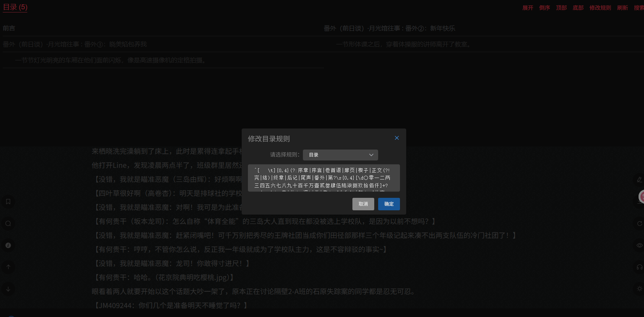The height and width of the screenshot is (317, 644).
Task: Open the 目录 rule selection dropdown
Action: tap(340, 155)
